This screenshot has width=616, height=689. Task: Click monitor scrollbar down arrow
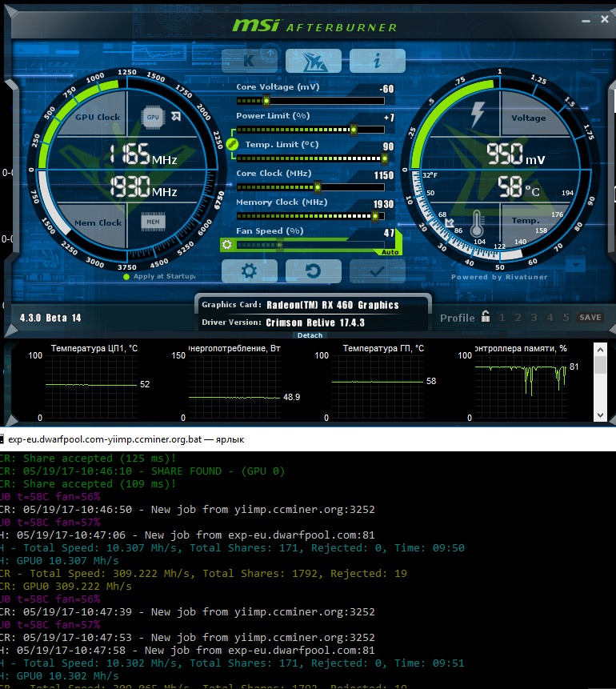pyautogui.click(x=600, y=415)
